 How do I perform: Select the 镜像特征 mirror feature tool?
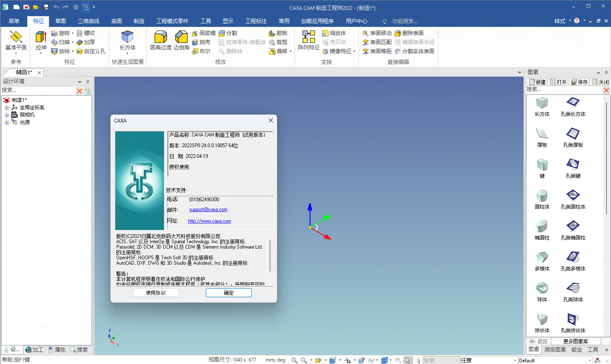pyautogui.click(x=337, y=51)
